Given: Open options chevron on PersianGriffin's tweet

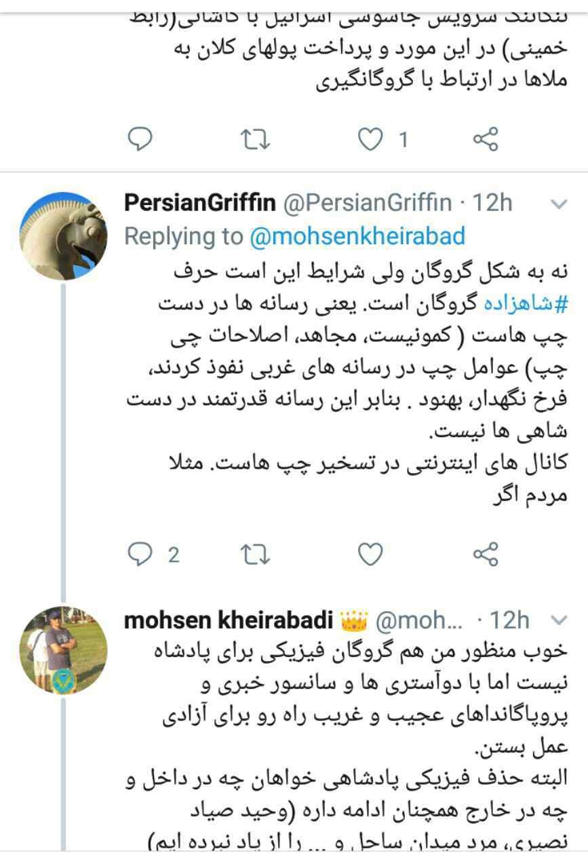Looking at the screenshot, I should click(560, 204).
